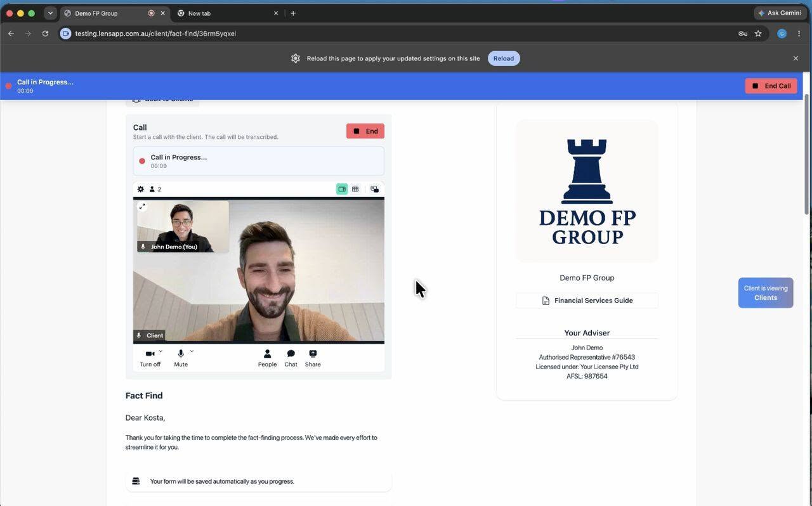Viewport: 812px width, 506px height.
Task: Click the John Demo adviser name text
Action: (587, 347)
